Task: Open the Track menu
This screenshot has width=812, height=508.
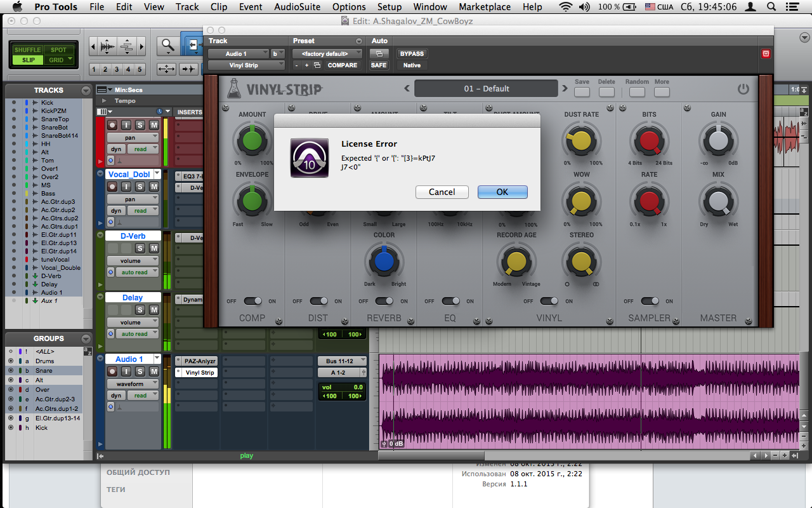Action: tap(187, 7)
